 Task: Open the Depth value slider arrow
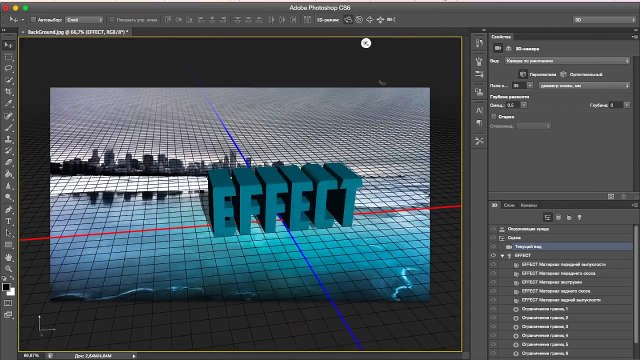627,105
